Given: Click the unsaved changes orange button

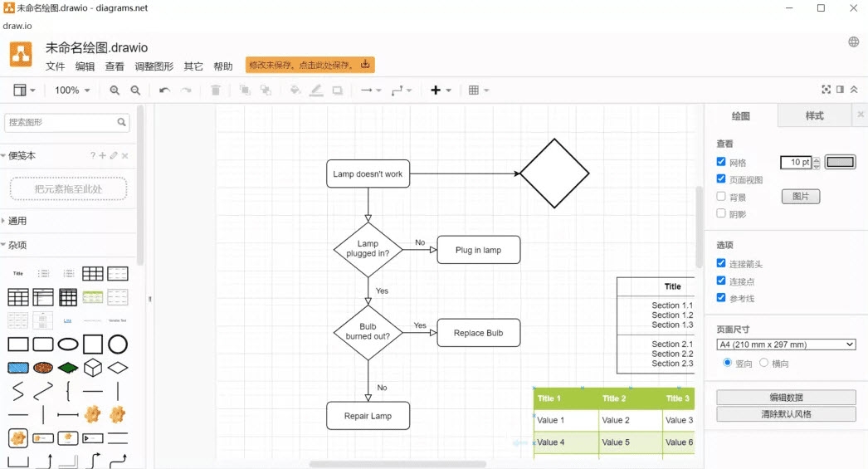Looking at the screenshot, I should click(310, 65).
